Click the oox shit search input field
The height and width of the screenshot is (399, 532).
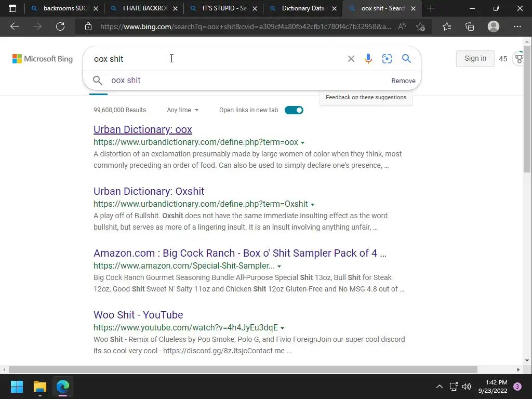pos(217,59)
